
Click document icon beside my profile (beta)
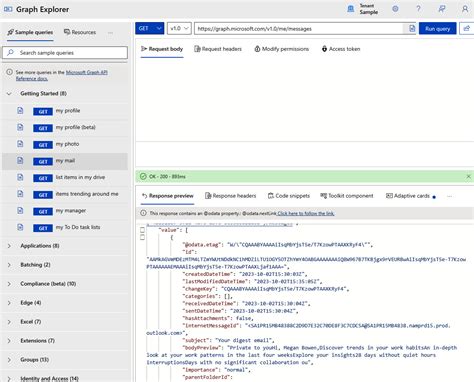tap(20, 127)
